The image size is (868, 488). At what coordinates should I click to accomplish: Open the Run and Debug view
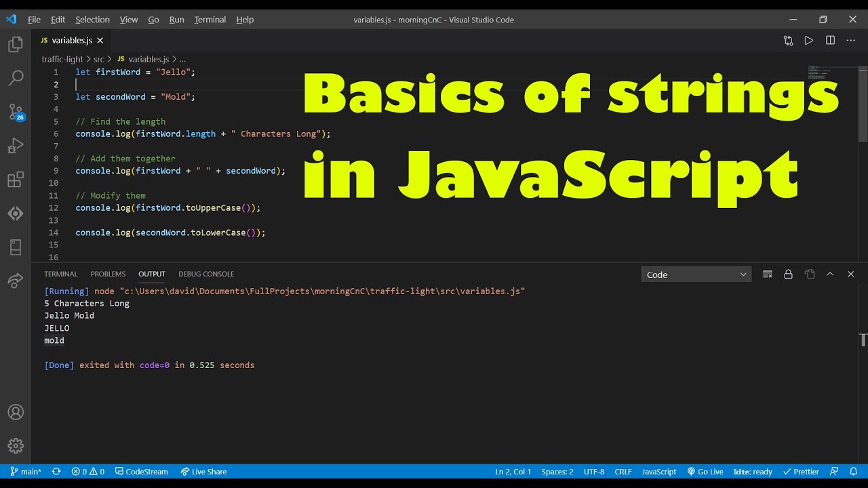(16, 146)
